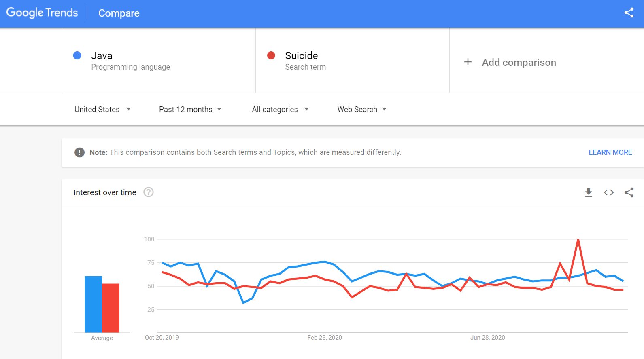644x359 pixels.
Task: Click the plus icon to add a comparison
Action: click(x=468, y=62)
